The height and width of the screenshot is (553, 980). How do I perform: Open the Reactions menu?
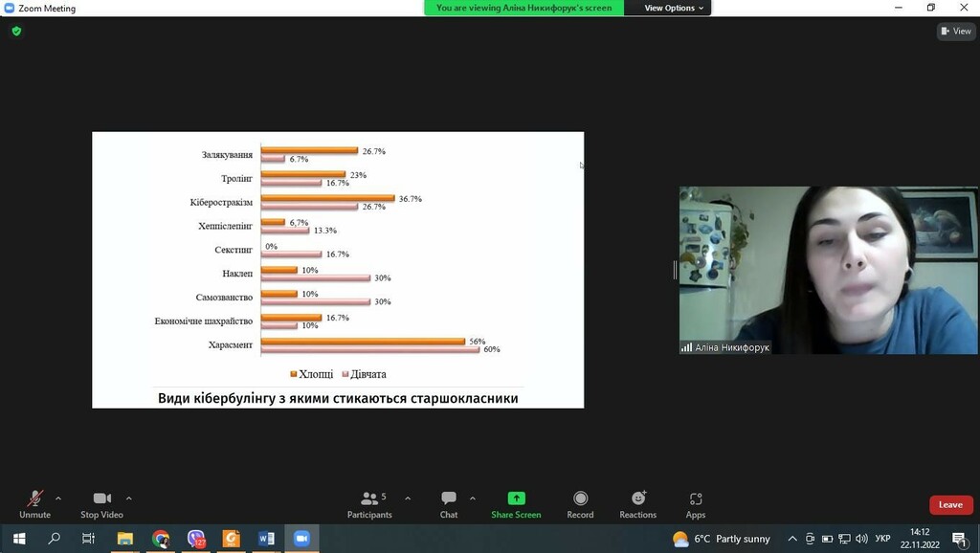[x=637, y=503]
